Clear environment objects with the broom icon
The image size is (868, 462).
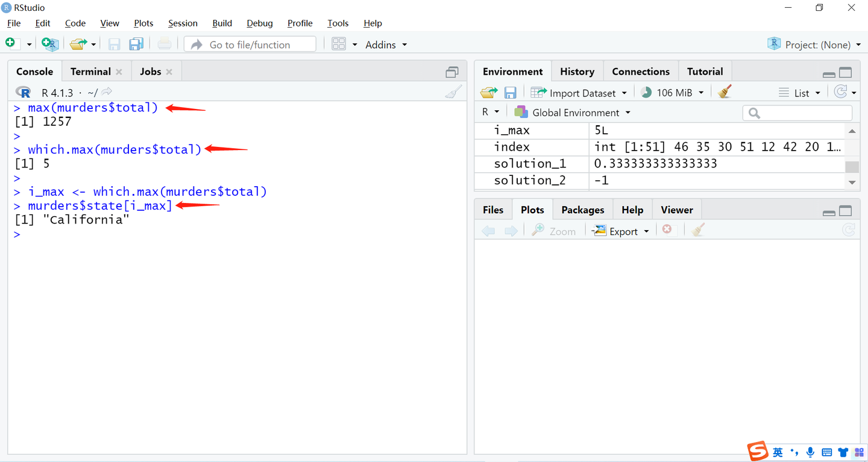(x=725, y=92)
